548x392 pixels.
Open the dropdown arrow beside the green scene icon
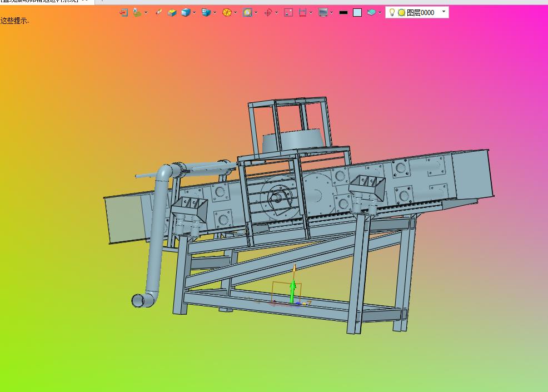pyautogui.click(x=146, y=13)
